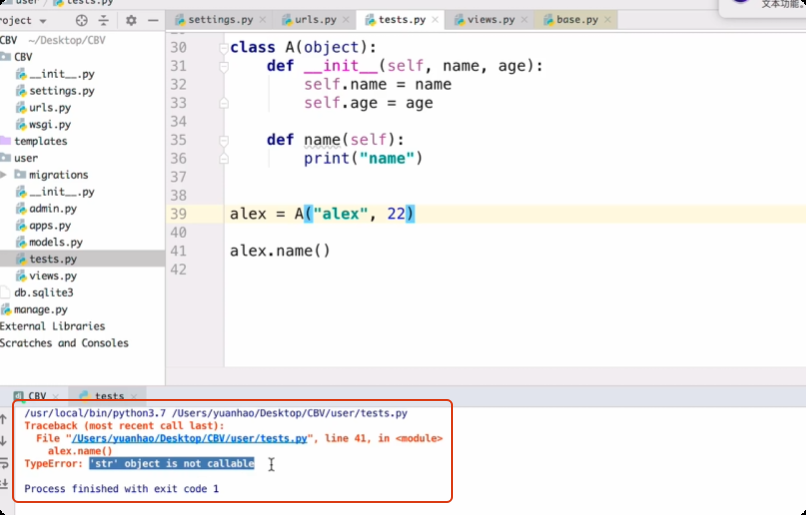Image resolution: width=806 pixels, height=515 pixels.
Task: Place cursor on alex.name() code line 41
Action: click(280, 251)
